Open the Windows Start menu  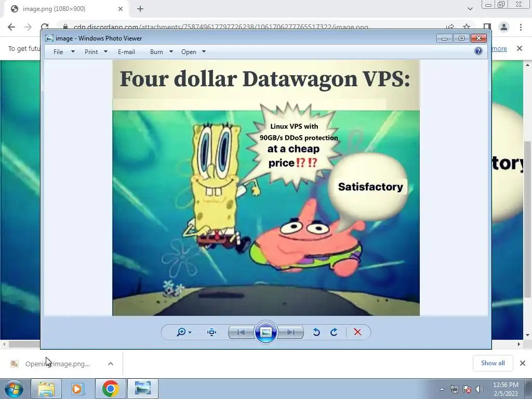(14, 389)
